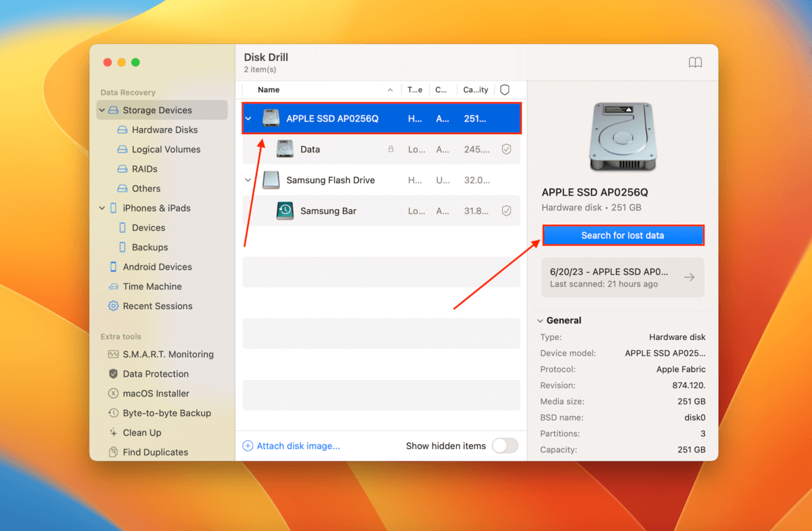Viewport: 812px width, 531px height.
Task: Open the iPhones & iPads label
Action: pos(156,209)
